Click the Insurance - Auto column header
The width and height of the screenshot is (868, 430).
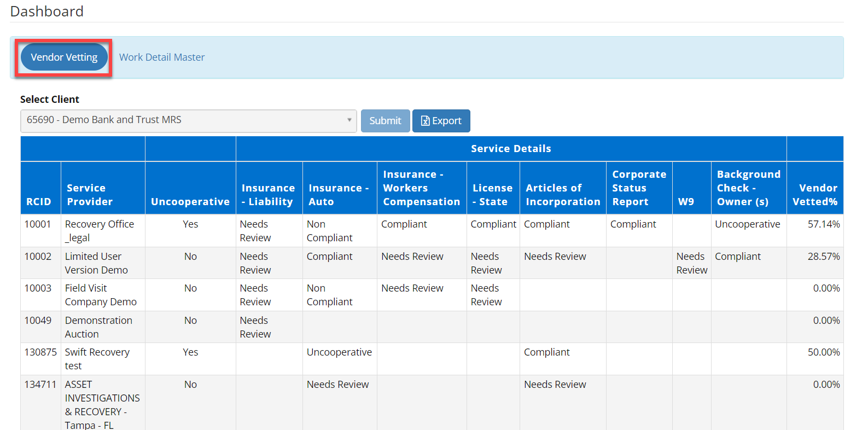tap(340, 188)
